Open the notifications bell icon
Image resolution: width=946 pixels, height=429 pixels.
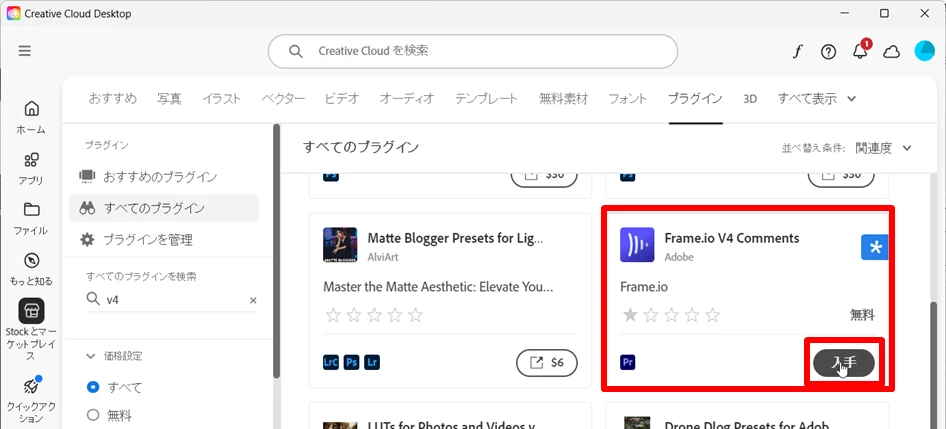click(x=860, y=51)
